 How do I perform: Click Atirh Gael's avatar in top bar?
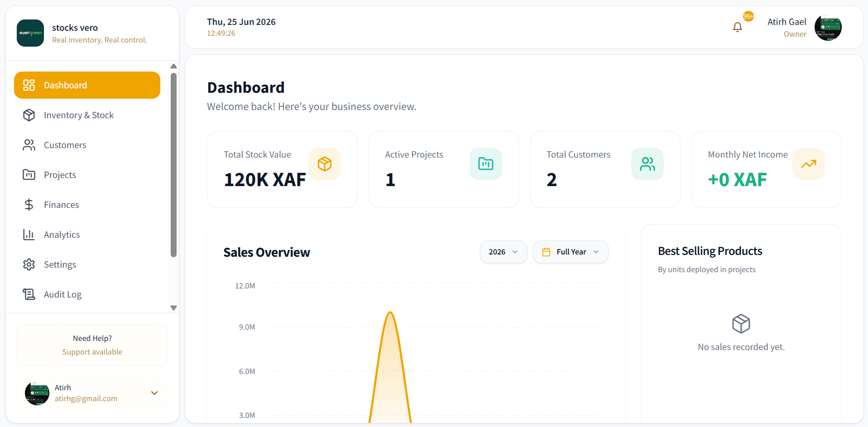coord(828,28)
